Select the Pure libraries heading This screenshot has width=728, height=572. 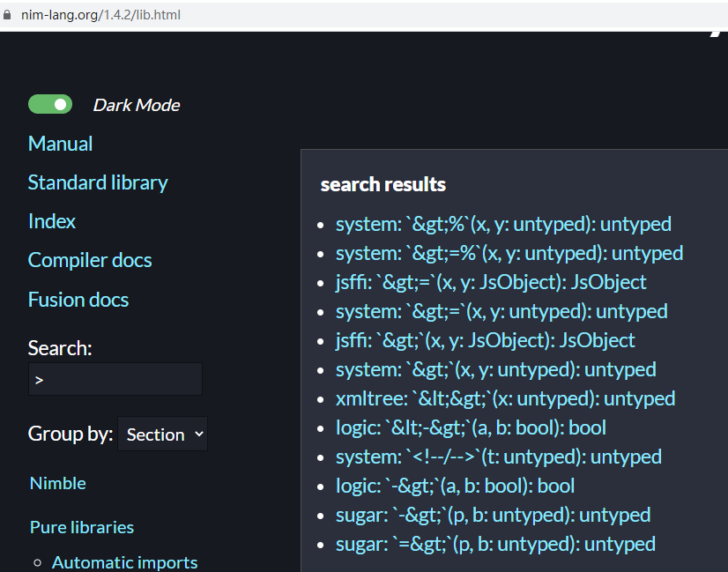coord(81,527)
